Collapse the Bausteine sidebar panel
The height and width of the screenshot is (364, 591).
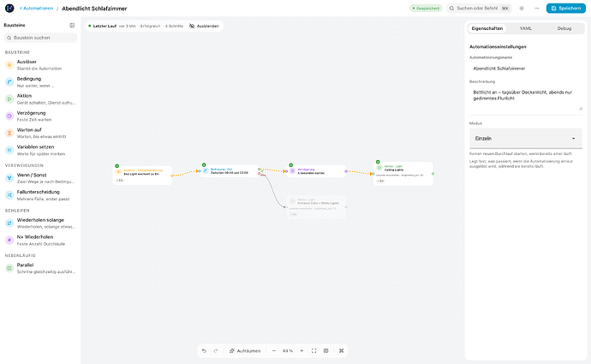[72, 25]
